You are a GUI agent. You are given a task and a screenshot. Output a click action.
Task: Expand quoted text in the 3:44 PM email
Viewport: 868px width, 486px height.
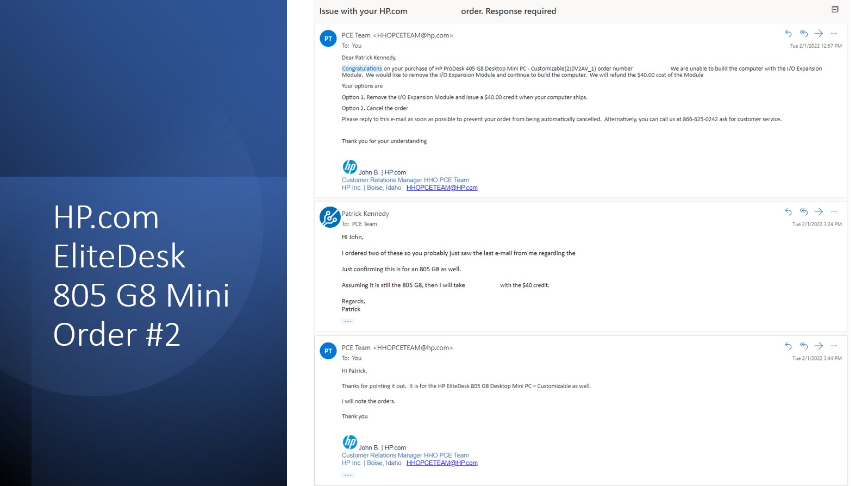(348, 475)
